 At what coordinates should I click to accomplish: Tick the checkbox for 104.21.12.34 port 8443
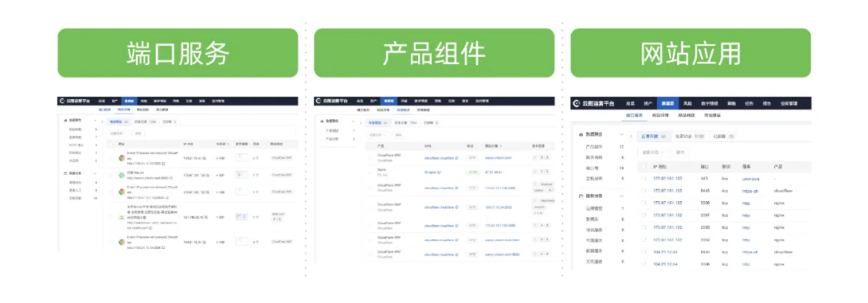pos(643,252)
